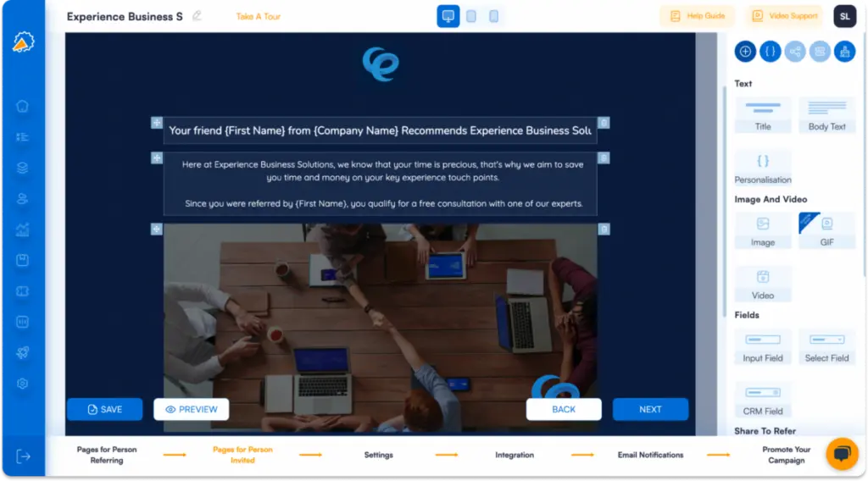
Task: Go to the Email Notifications step
Action: [x=650, y=455]
